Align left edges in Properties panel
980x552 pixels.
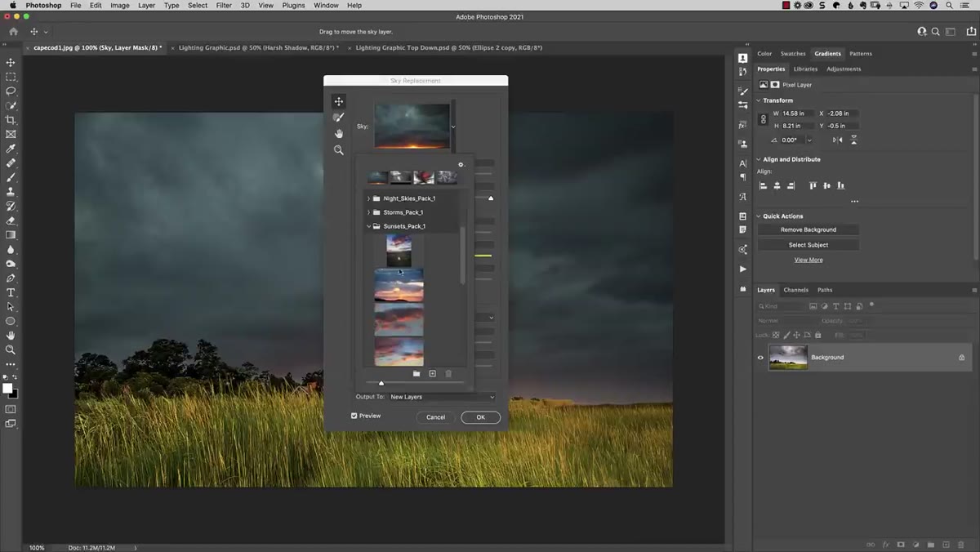coord(764,185)
